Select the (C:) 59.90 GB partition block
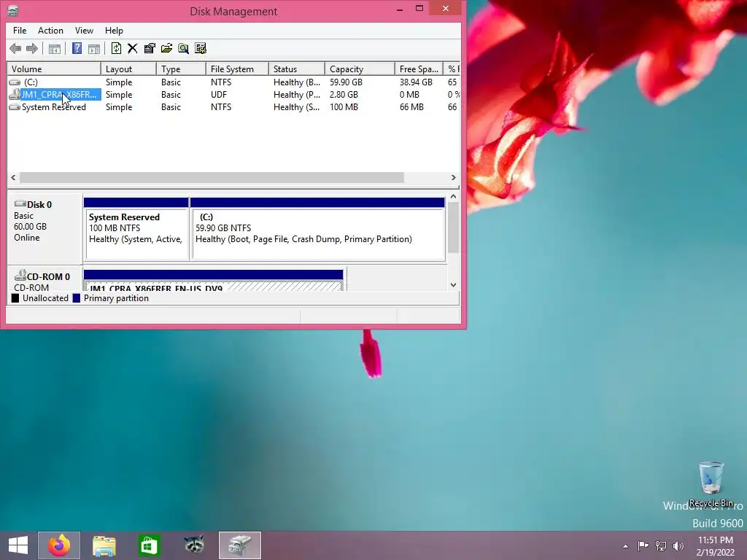Viewport: 747px width, 560px height. pos(317,230)
